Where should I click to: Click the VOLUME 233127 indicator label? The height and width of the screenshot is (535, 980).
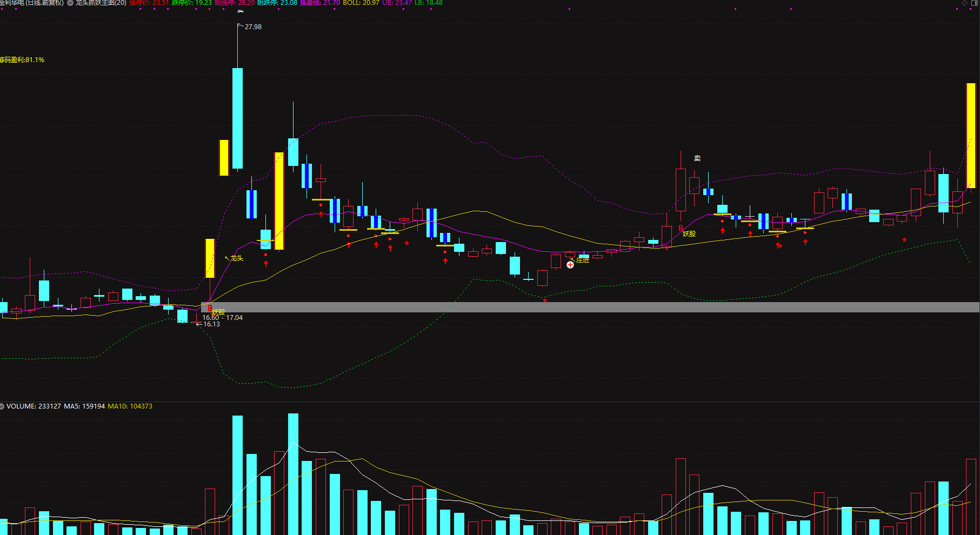click(34, 406)
